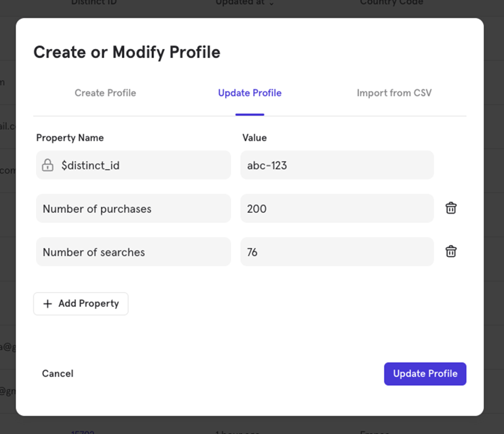
Task: Click the Create or Modify Profile heading
Action: [x=127, y=52]
